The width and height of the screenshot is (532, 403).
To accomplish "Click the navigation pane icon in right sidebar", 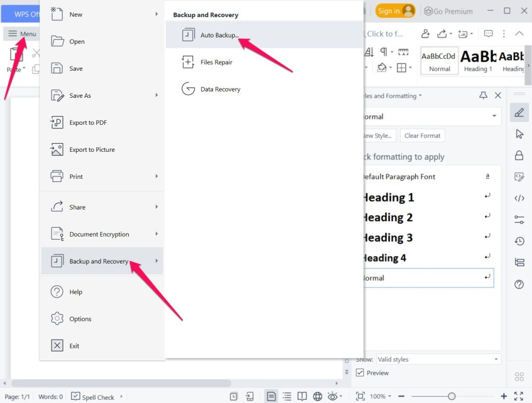I will coord(520,262).
